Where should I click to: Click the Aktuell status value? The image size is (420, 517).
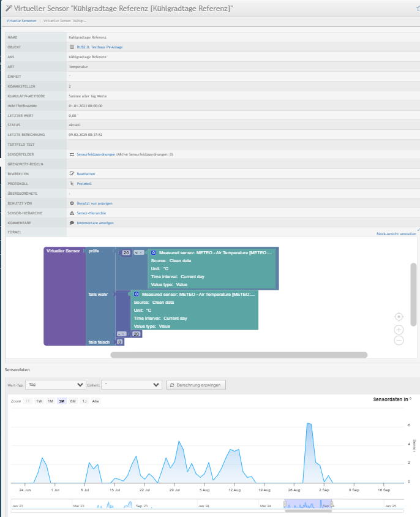tap(75, 124)
